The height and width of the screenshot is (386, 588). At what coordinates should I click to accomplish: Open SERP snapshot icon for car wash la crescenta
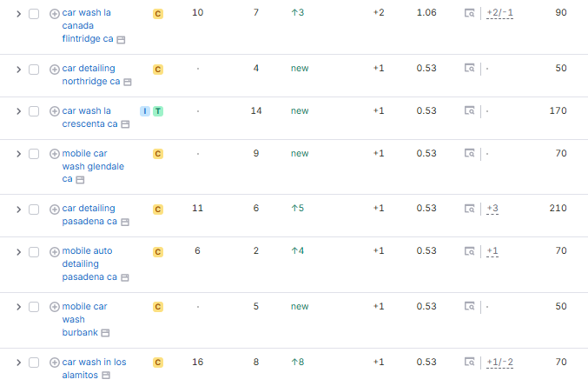tap(469, 111)
